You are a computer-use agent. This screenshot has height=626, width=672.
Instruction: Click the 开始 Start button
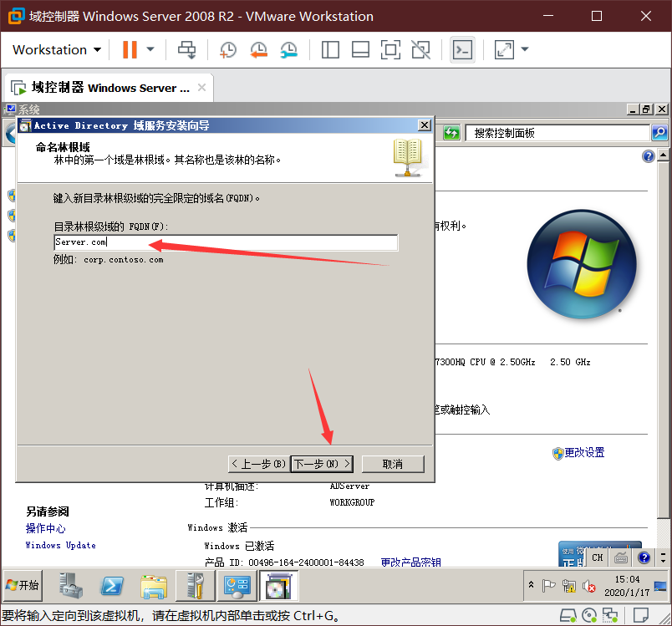click(23, 585)
